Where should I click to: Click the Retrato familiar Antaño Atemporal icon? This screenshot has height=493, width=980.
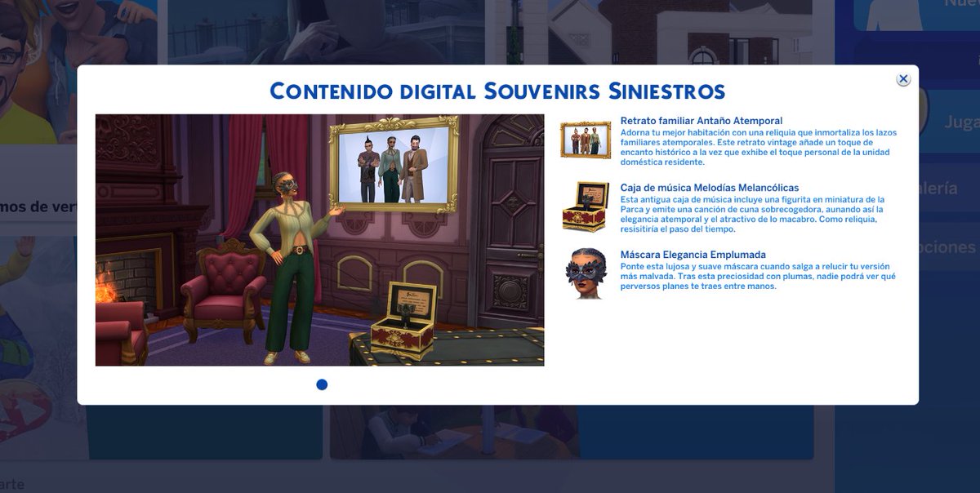tap(586, 139)
